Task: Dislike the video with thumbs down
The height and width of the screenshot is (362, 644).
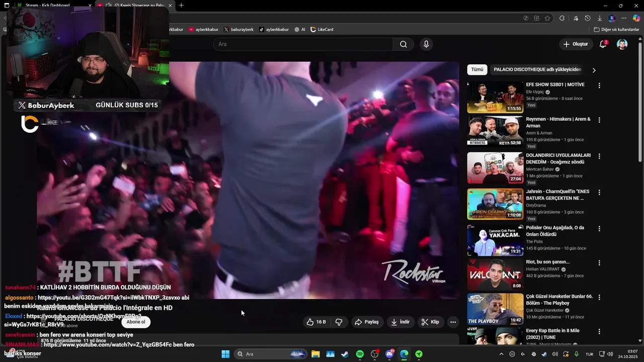Action: click(339, 322)
